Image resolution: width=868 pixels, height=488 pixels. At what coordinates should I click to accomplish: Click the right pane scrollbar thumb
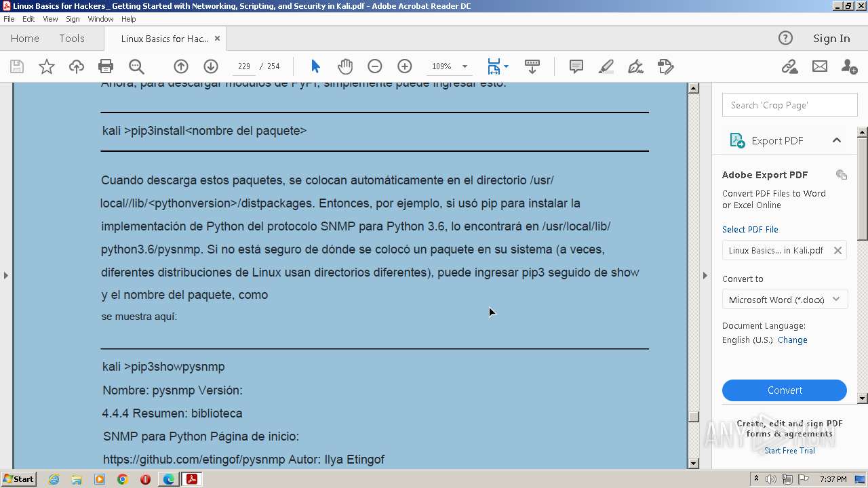click(x=863, y=188)
